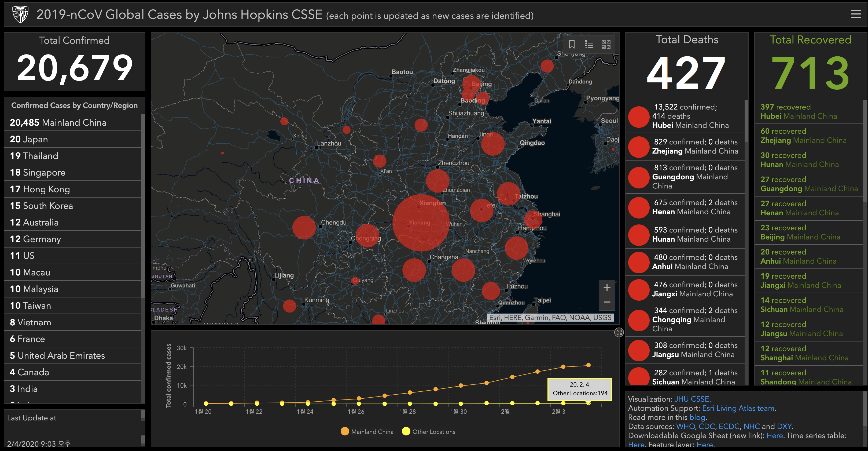Show the map Legend panel
The width and height of the screenshot is (868, 451).
tap(589, 45)
